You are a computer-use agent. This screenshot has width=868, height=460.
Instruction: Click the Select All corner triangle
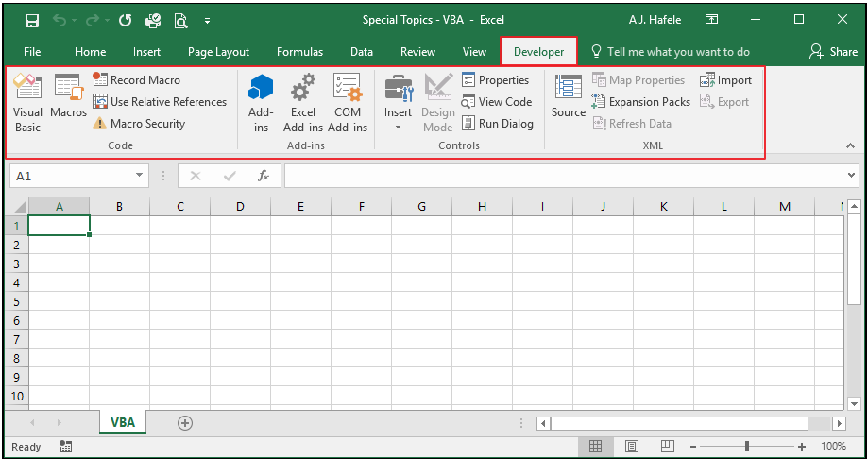point(19,207)
